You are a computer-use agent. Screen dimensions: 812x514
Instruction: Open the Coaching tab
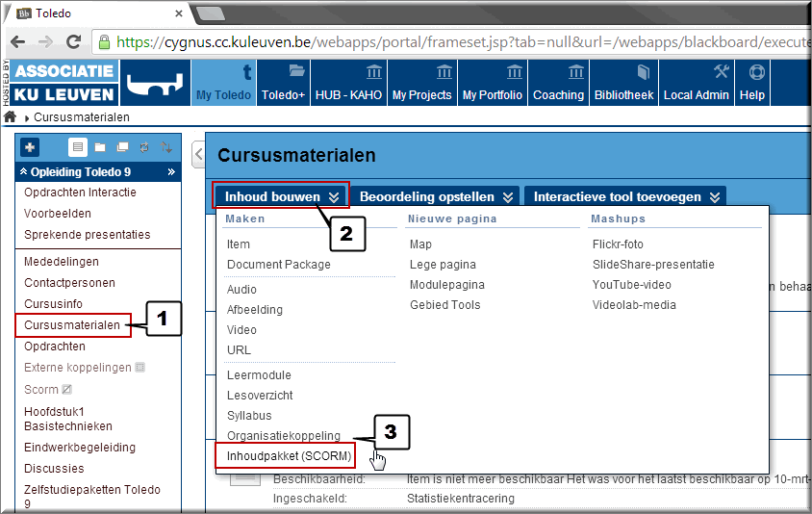pyautogui.click(x=558, y=83)
